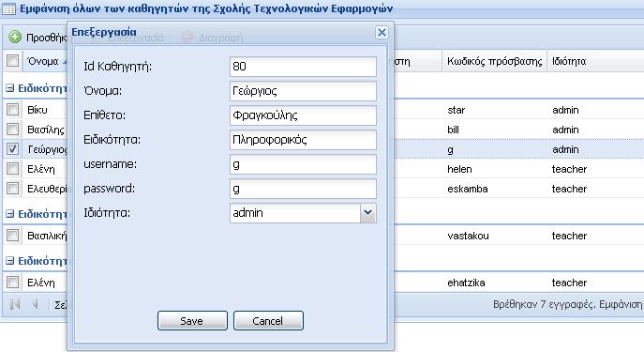The image size is (644, 352).
Task: Click the Save button
Action: 192,320
